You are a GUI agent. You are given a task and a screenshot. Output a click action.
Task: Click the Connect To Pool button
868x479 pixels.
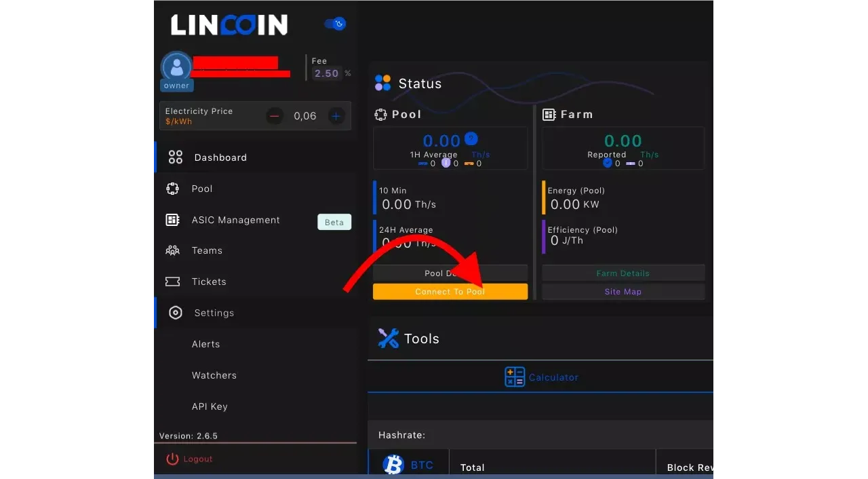450,292
